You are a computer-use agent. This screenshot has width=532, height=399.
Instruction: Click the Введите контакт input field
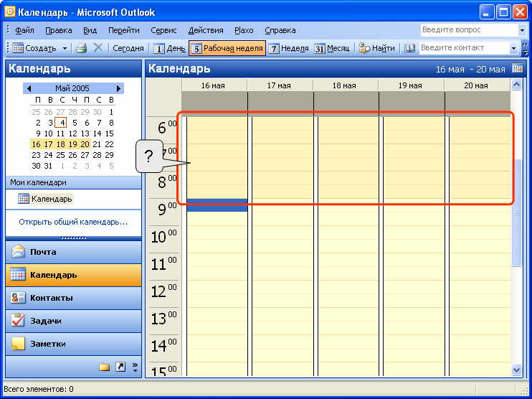[x=464, y=48]
